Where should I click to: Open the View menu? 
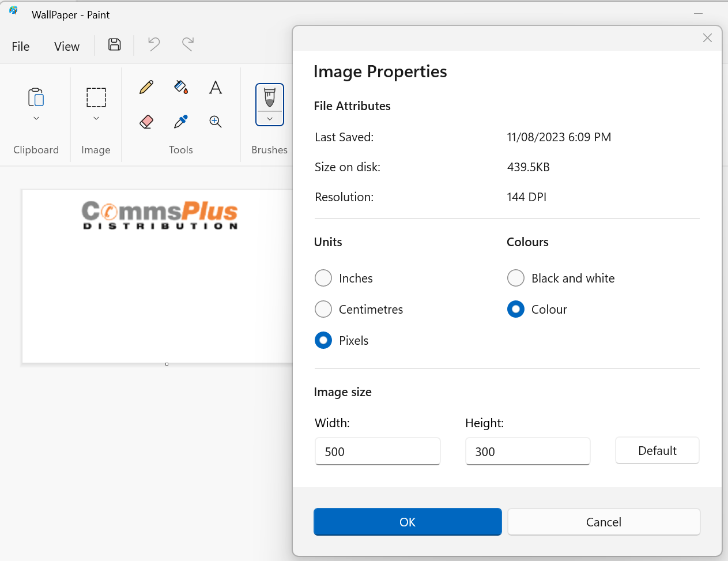click(x=67, y=46)
